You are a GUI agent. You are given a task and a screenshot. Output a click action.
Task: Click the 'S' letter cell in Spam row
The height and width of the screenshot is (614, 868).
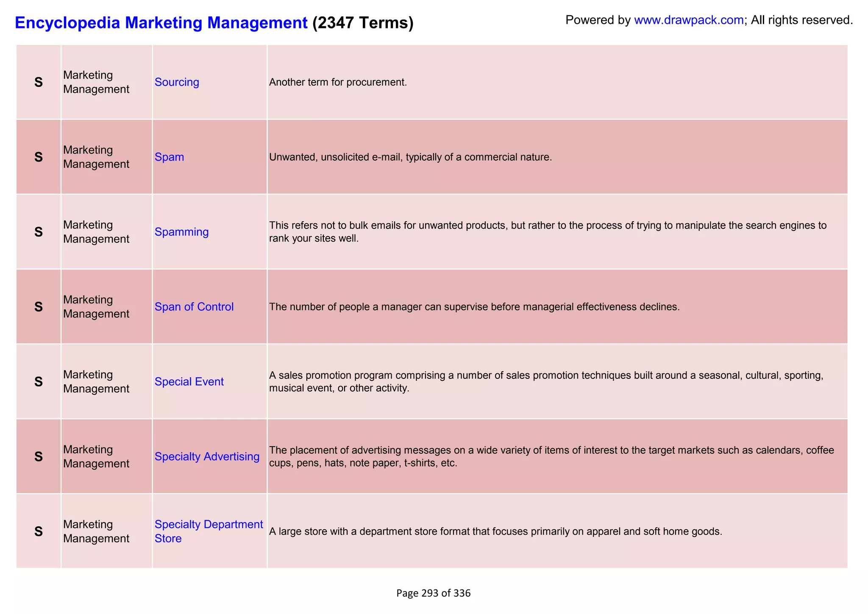click(x=39, y=157)
